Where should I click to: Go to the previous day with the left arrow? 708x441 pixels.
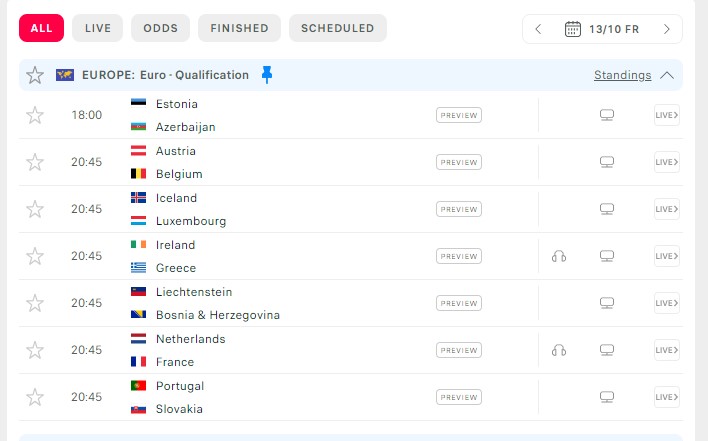(x=538, y=29)
